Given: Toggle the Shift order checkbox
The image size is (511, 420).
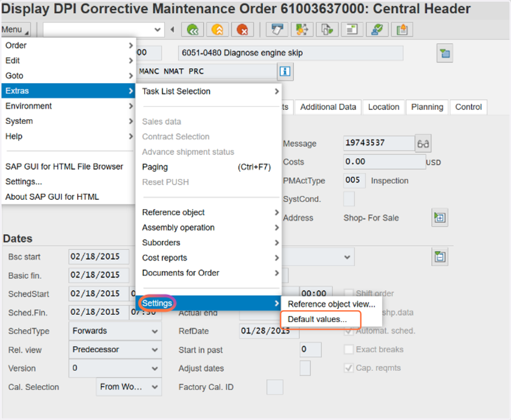Looking at the screenshot, I should (x=349, y=293).
